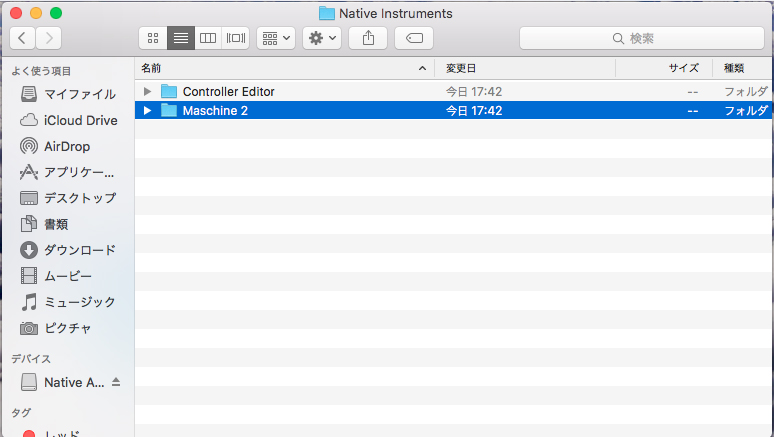Switch to icon view in toolbar
The height and width of the screenshot is (437, 774).
pos(153,38)
